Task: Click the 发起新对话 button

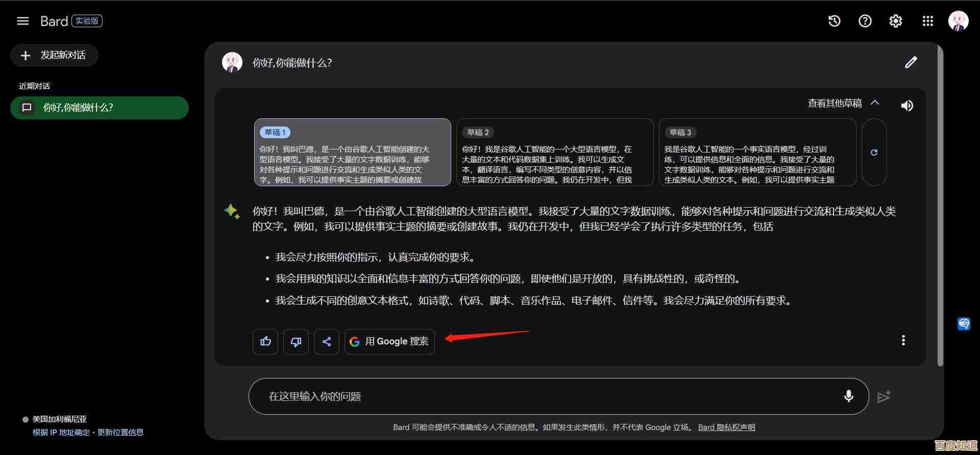Action: click(54, 55)
